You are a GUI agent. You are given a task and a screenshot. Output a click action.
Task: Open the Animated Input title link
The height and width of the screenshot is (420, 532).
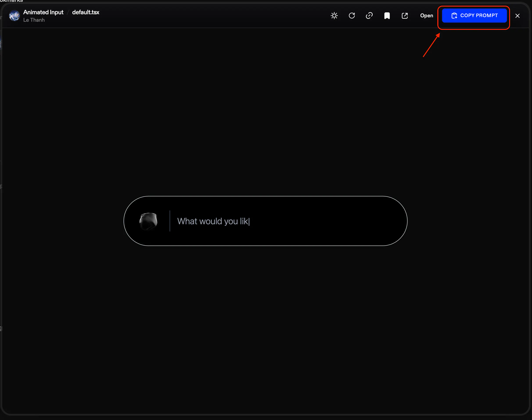[43, 12]
